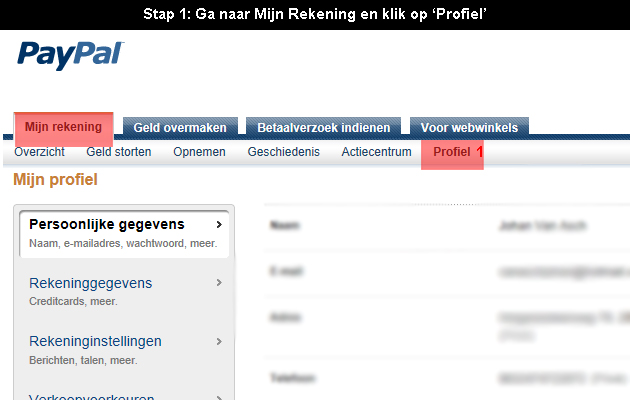Click chevron beside Rekeninggegevens

pyautogui.click(x=219, y=283)
